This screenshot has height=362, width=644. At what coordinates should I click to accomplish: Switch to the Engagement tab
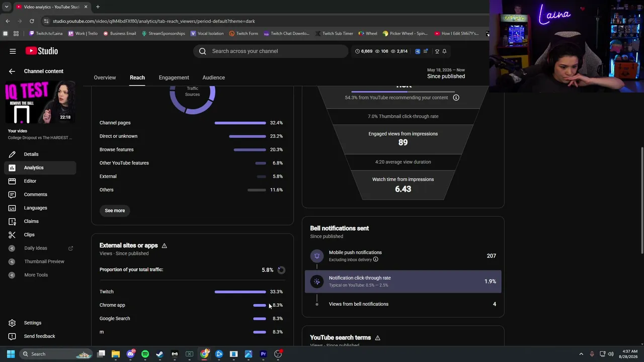pos(174,77)
